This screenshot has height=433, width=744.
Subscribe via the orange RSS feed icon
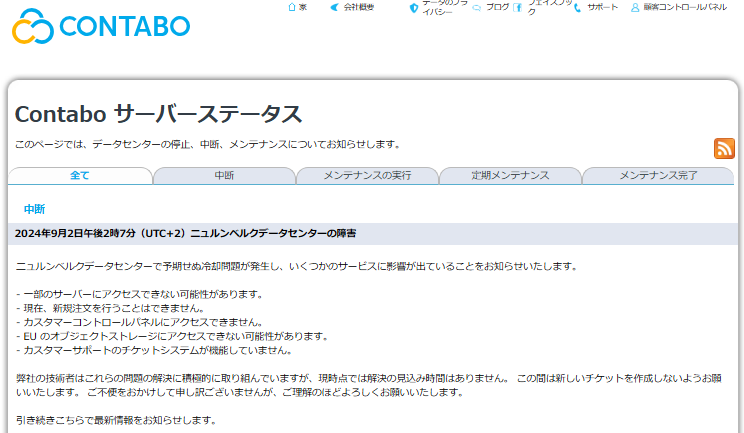point(724,148)
